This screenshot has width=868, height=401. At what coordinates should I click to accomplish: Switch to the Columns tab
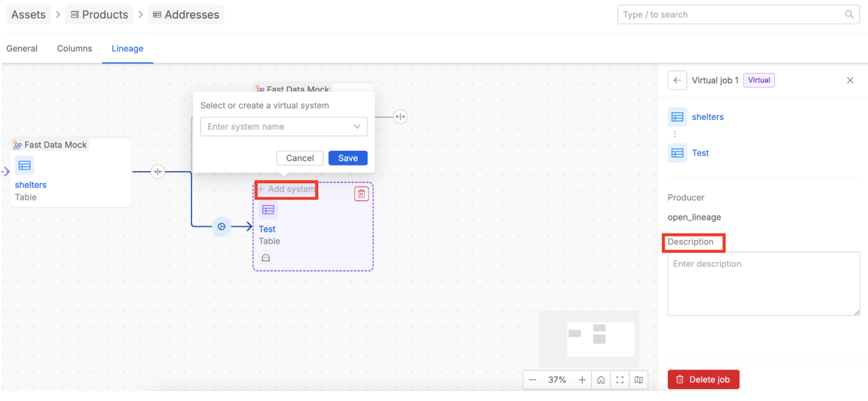tap(74, 49)
